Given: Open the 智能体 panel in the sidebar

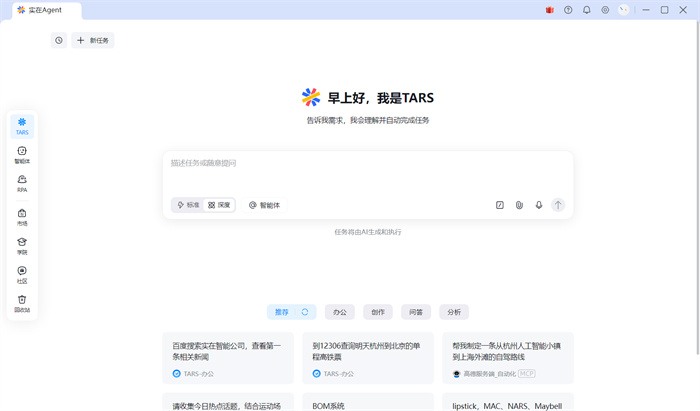Looking at the screenshot, I should coord(22,154).
